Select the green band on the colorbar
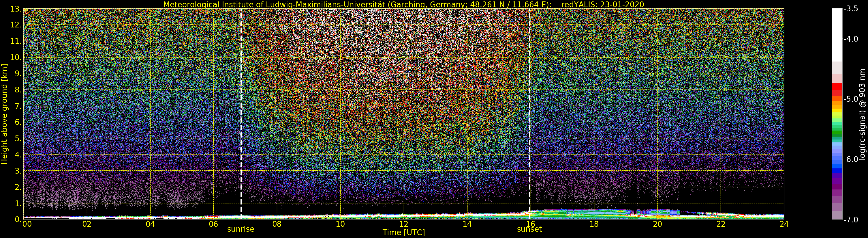Screen dimensions: 868x238 (837, 133)
